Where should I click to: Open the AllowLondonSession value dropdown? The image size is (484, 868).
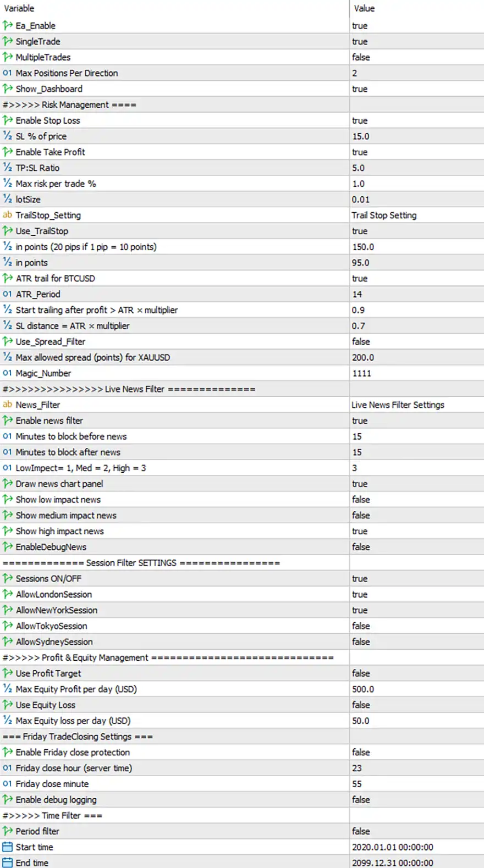(x=416, y=594)
